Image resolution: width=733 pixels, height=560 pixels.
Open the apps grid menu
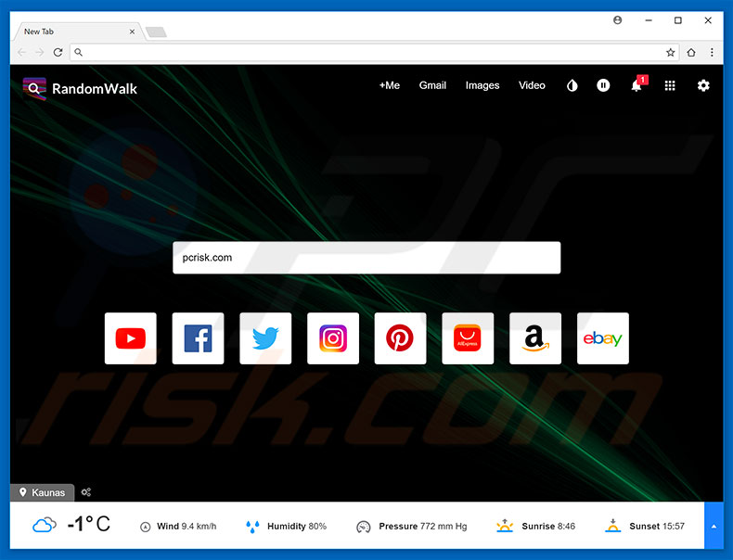click(670, 85)
